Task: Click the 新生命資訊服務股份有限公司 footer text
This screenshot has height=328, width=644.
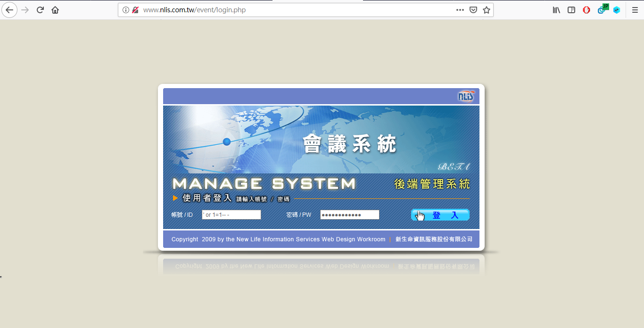Action: pos(434,239)
